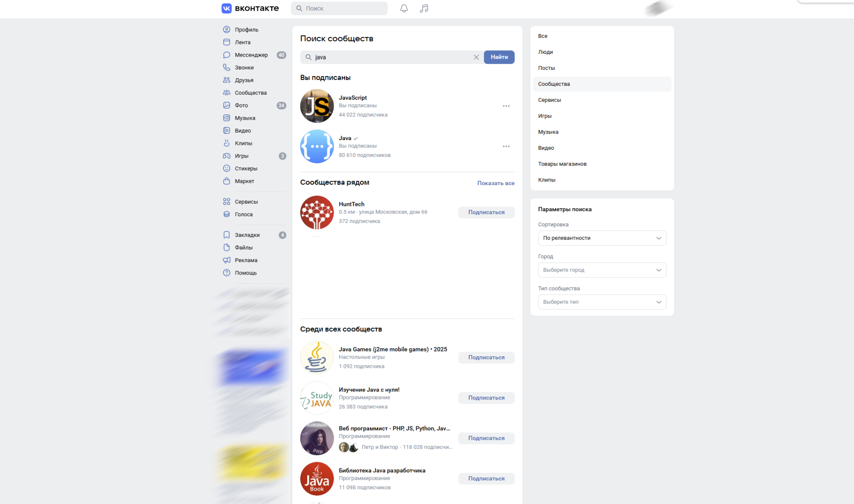This screenshot has width=854, height=504.
Task: Open the Тип сообщества dropdown
Action: coord(602,302)
